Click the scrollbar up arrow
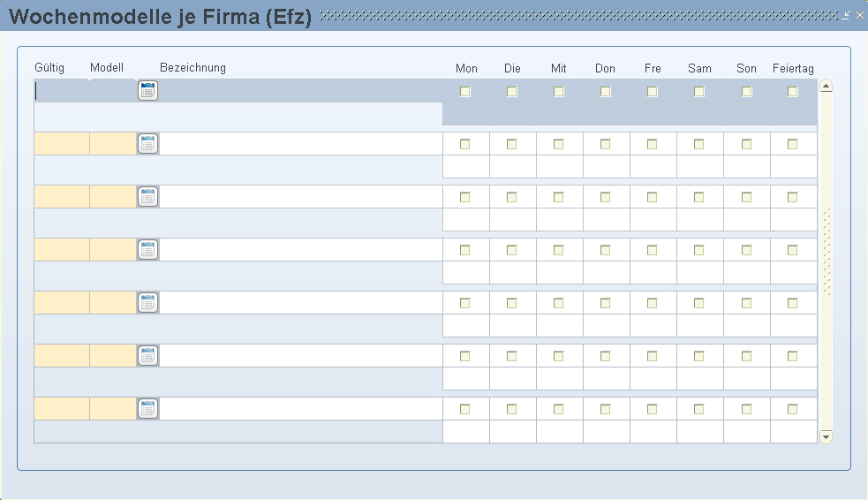 click(826, 86)
